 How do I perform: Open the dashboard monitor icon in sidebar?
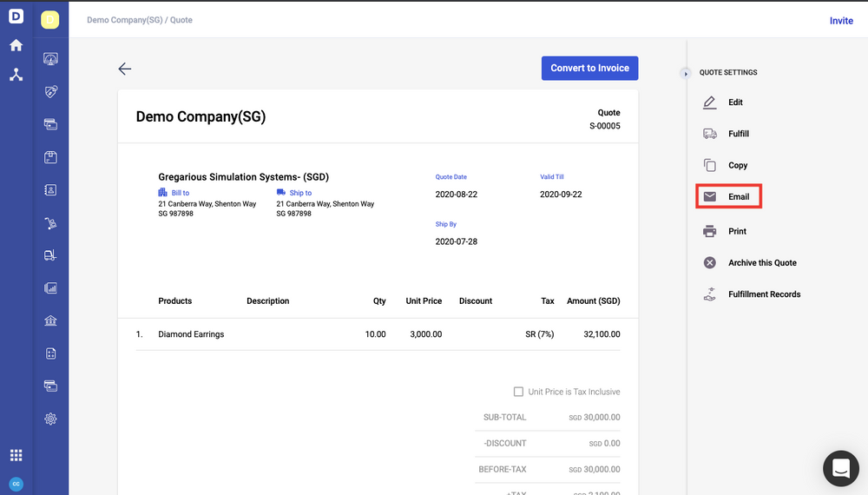tap(50, 59)
